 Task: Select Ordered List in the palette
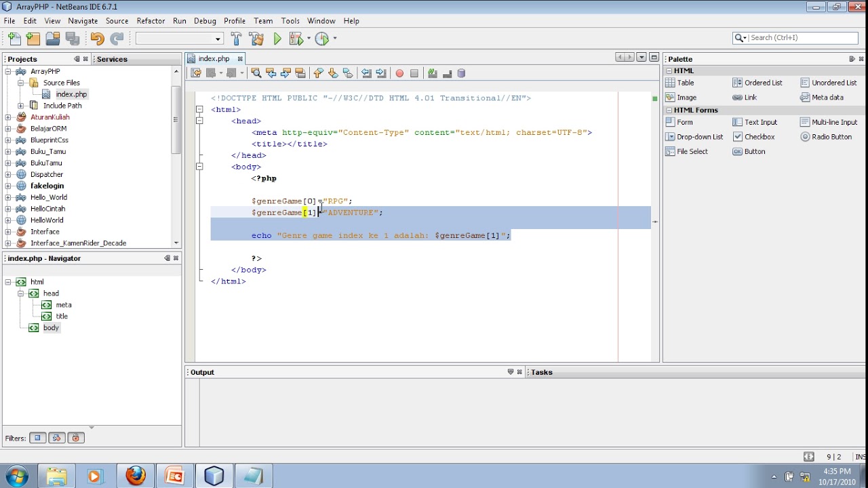click(757, 83)
